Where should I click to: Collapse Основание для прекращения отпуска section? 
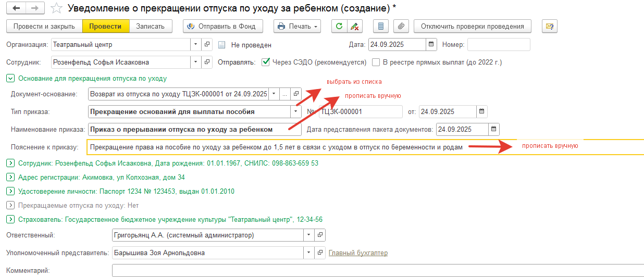(x=10, y=79)
